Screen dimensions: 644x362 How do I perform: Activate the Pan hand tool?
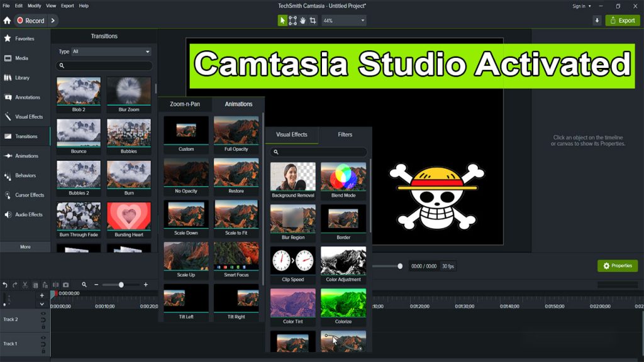click(303, 20)
